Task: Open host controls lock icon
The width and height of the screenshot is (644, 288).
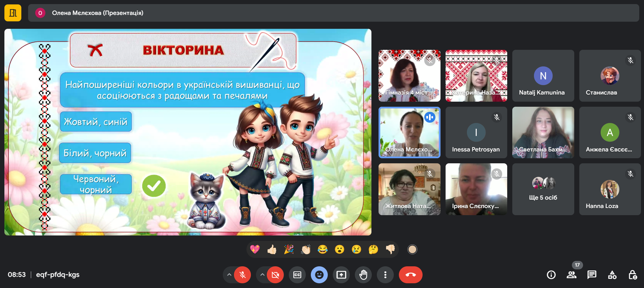Action: click(x=632, y=275)
